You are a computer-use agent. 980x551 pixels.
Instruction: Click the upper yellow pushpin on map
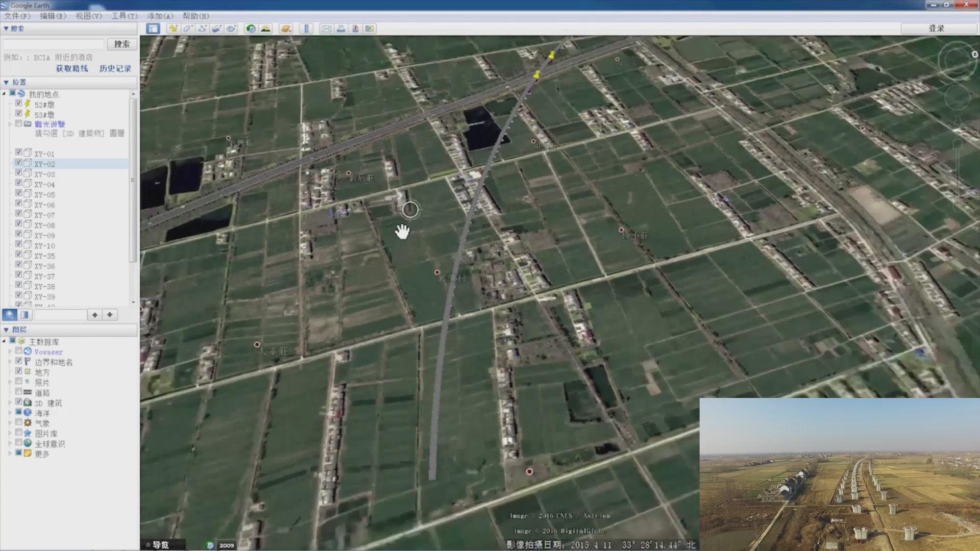click(552, 55)
